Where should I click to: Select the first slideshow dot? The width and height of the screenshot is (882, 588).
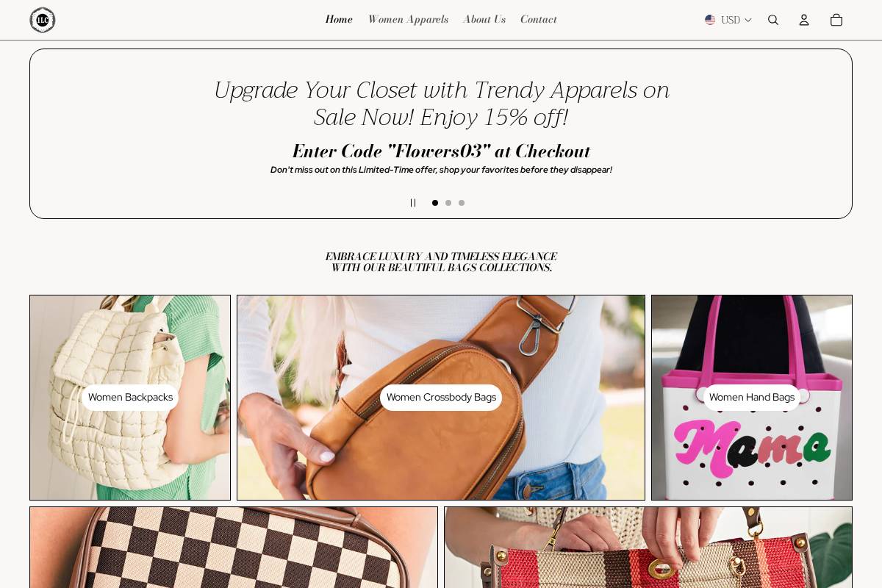(x=435, y=203)
